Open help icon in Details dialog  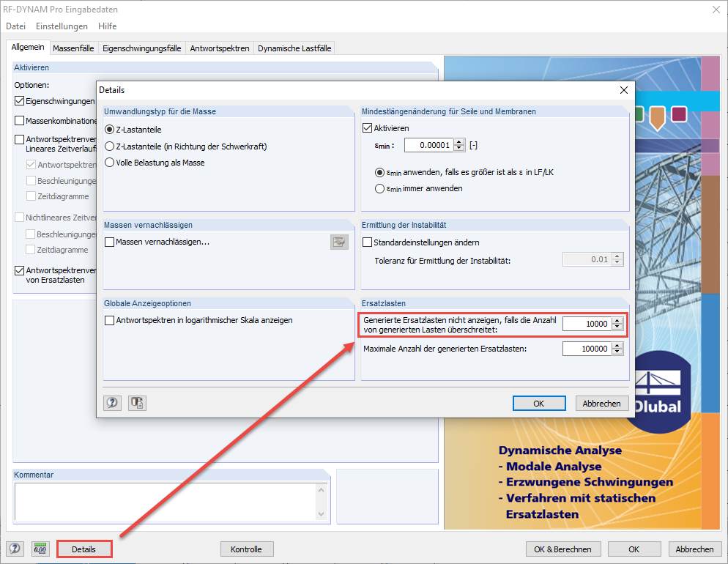pyautogui.click(x=112, y=403)
